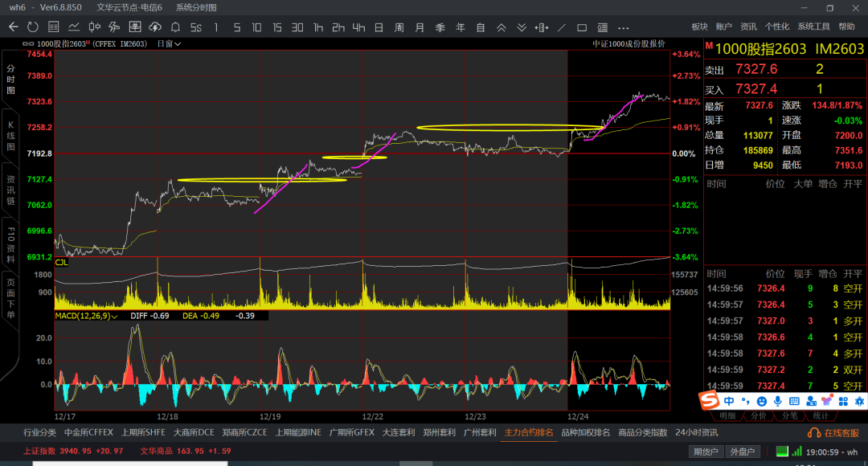The height and width of the screenshot is (466, 868).
Task: Click the double up-chevron toolbar icon
Action: tap(502, 27)
